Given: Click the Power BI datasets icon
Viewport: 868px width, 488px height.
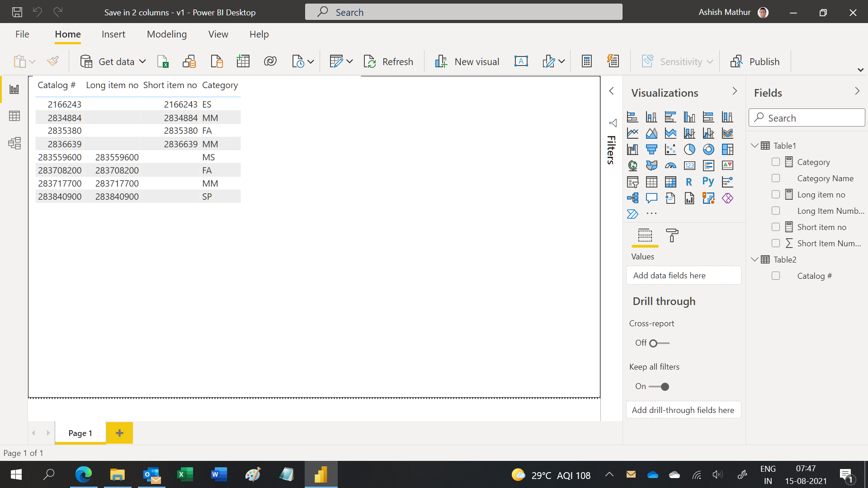Looking at the screenshot, I should coord(189,61).
